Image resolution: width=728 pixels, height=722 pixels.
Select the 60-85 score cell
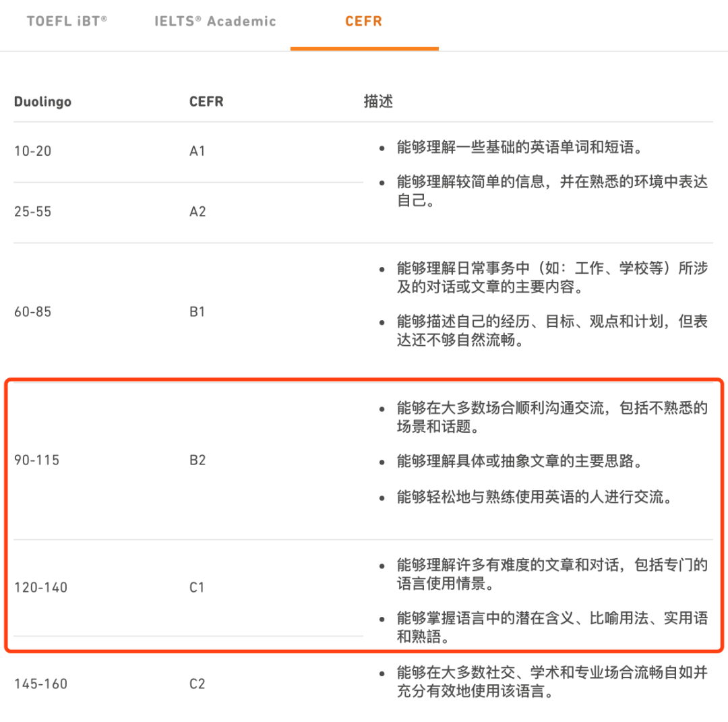(x=32, y=311)
